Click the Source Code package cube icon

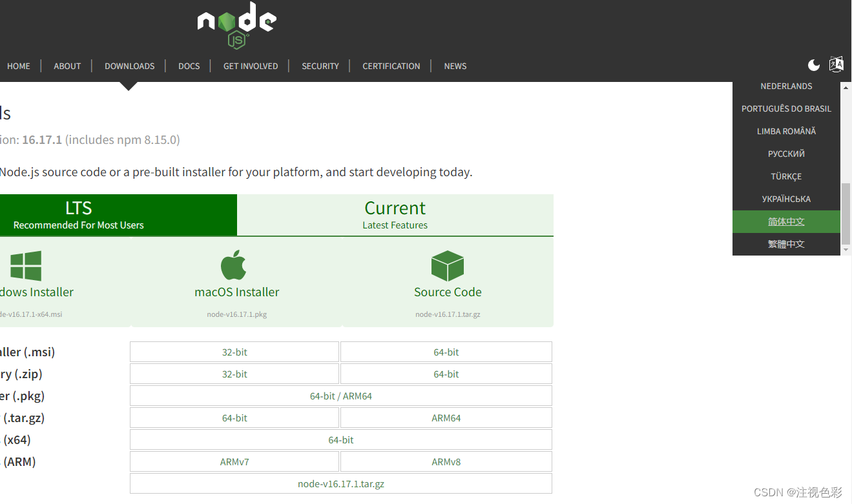click(x=448, y=265)
